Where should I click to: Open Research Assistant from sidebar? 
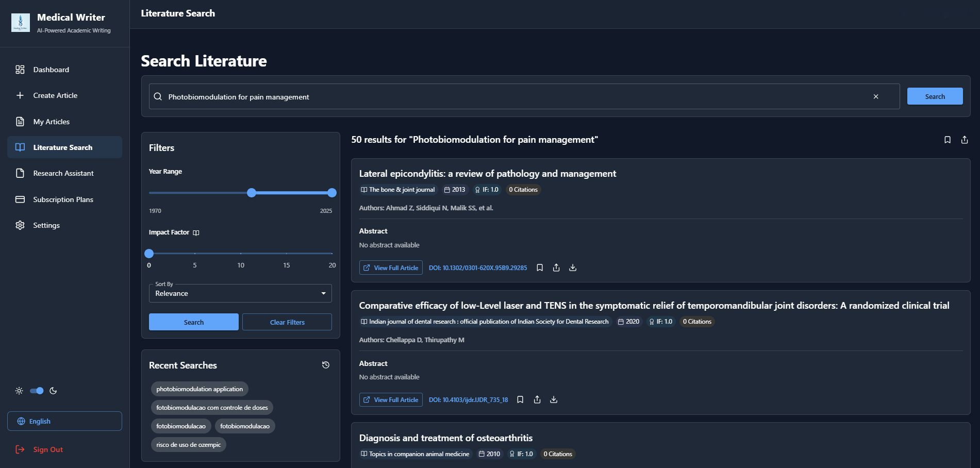click(63, 173)
